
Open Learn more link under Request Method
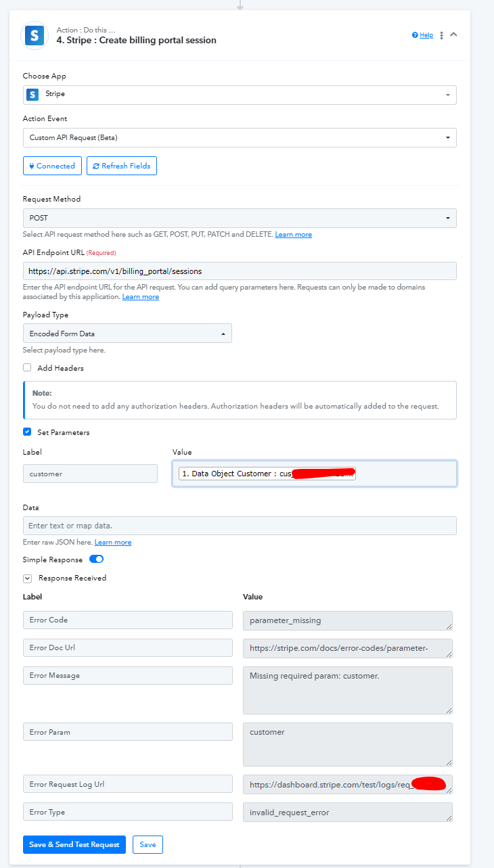click(x=293, y=234)
